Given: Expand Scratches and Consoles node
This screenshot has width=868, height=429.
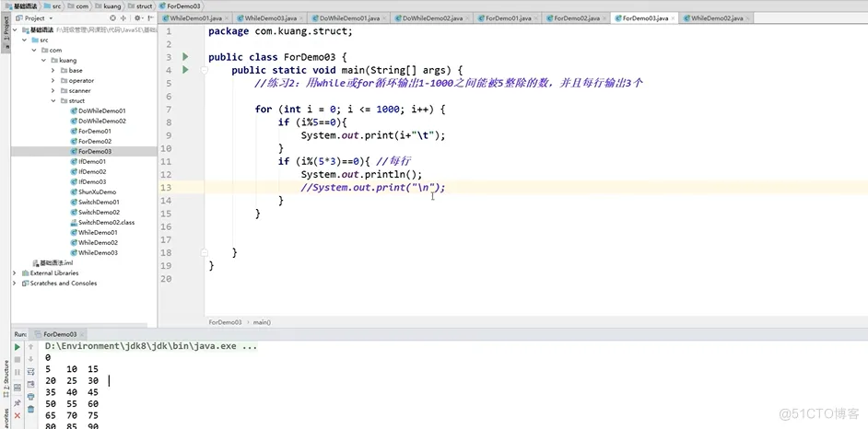Looking at the screenshot, I should coord(15,283).
